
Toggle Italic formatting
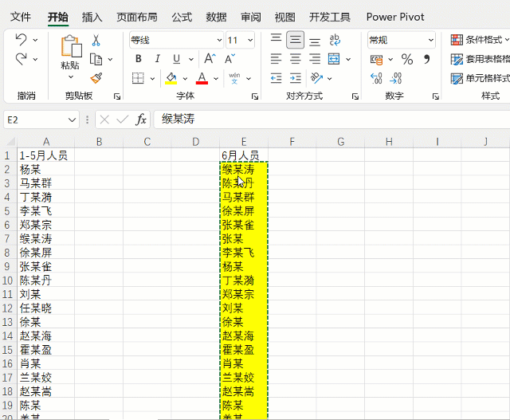point(157,59)
